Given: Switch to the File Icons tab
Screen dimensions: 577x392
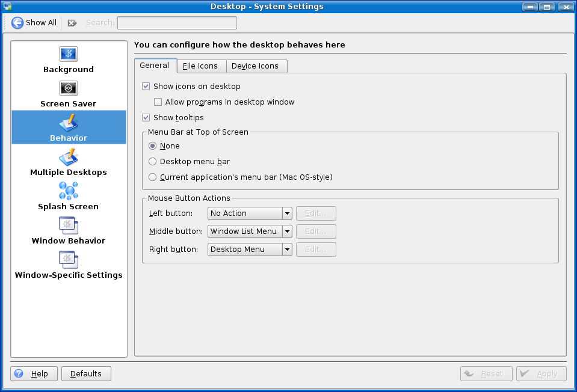Looking at the screenshot, I should (x=200, y=66).
